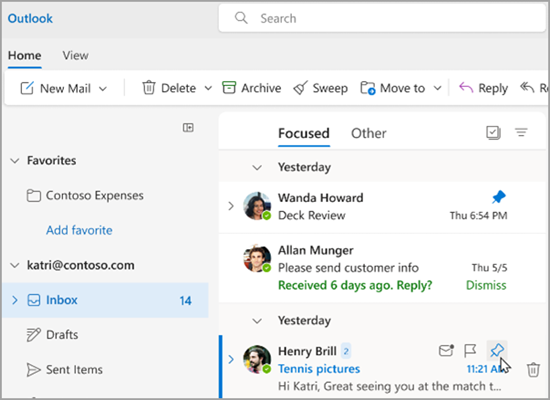Dismiss the Allan Munger reply reminder
This screenshot has width=550, height=400.
pos(486,285)
